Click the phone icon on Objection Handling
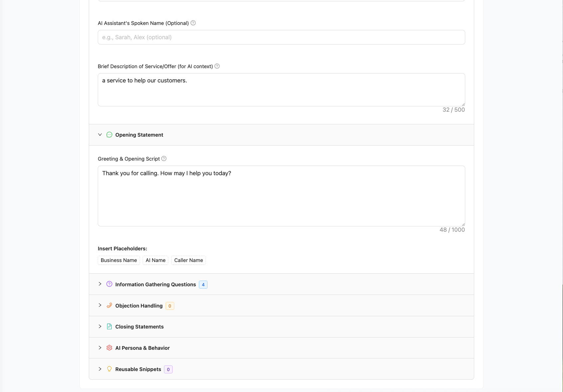 pos(109,305)
